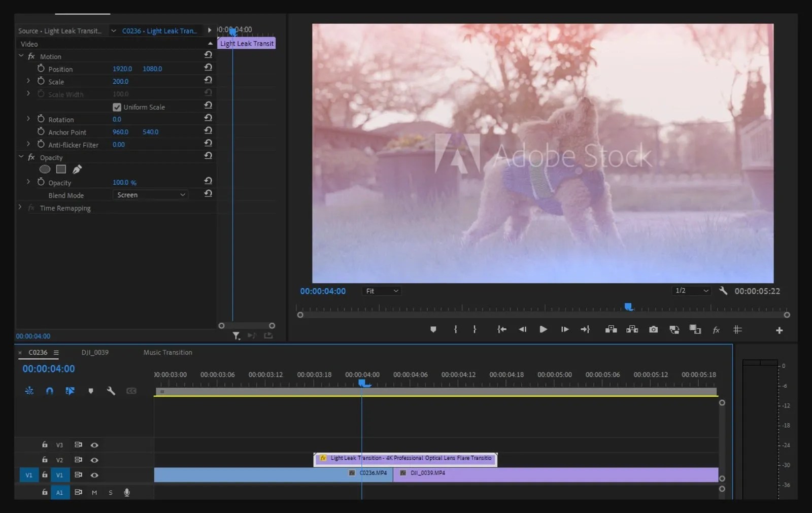The image size is (812, 513).
Task: Open the Blend Mode dropdown set to Screen
Action: click(150, 195)
